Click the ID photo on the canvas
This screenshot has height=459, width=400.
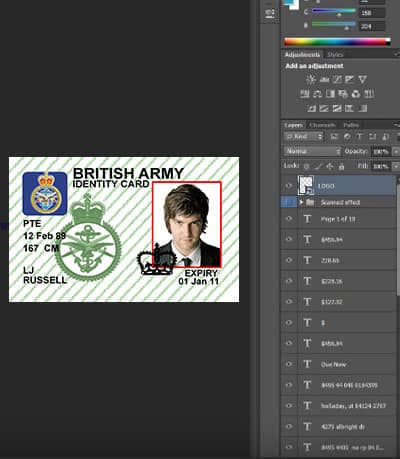click(187, 224)
